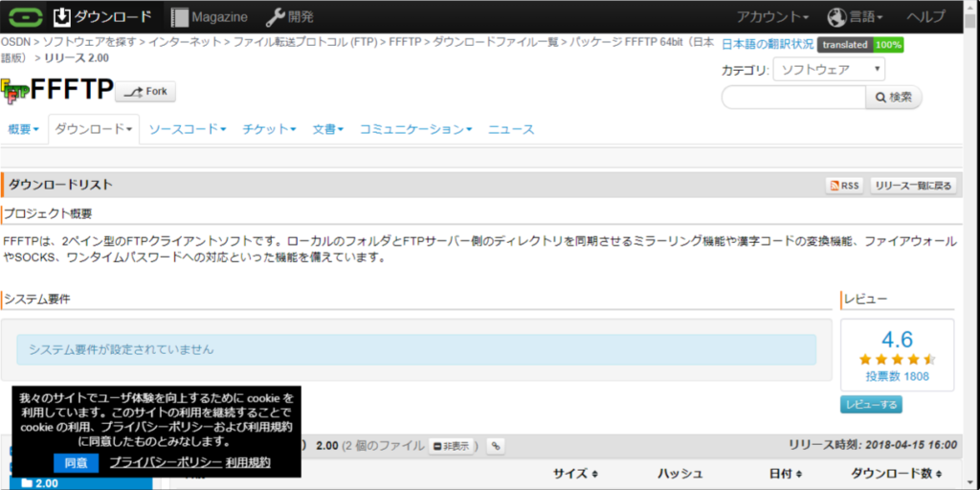Open the ダウンロードファイル一覧 breadcrumb
The image size is (980, 490).
pyautogui.click(x=495, y=42)
